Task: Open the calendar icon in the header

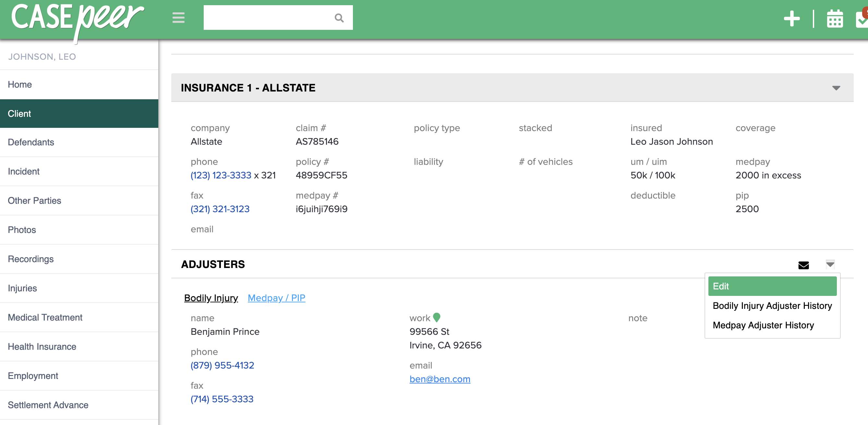Action: click(x=835, y=19)
